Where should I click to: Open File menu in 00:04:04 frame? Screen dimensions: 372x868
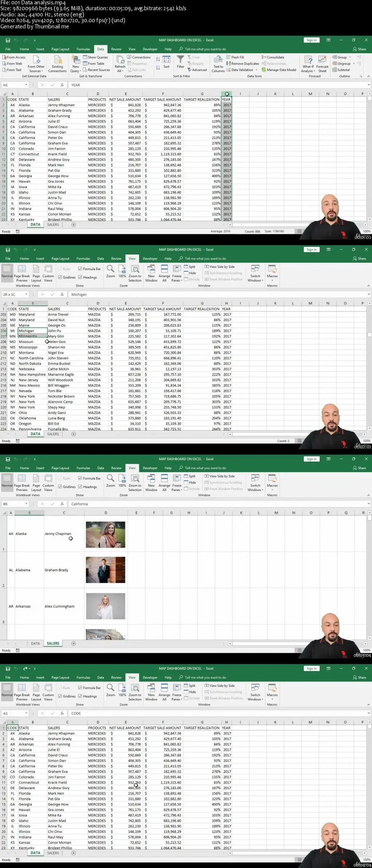pyautogui.click(x=8, y=677)
